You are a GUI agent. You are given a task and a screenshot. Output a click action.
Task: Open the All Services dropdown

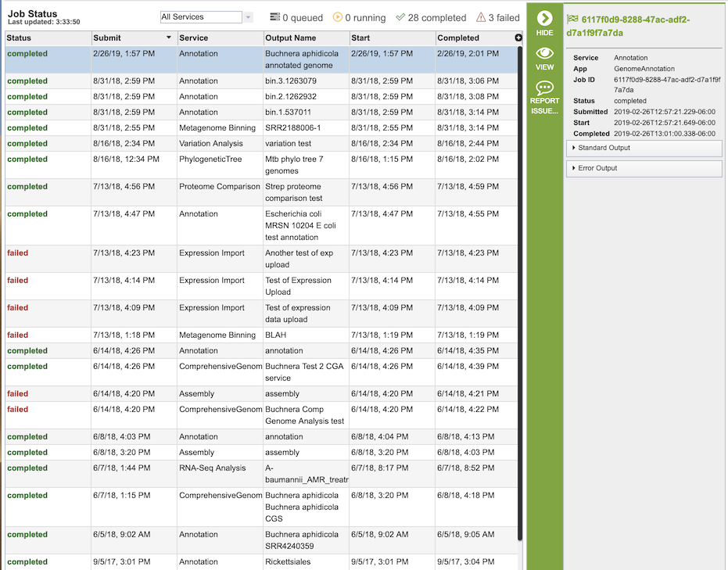pos(201,17)
